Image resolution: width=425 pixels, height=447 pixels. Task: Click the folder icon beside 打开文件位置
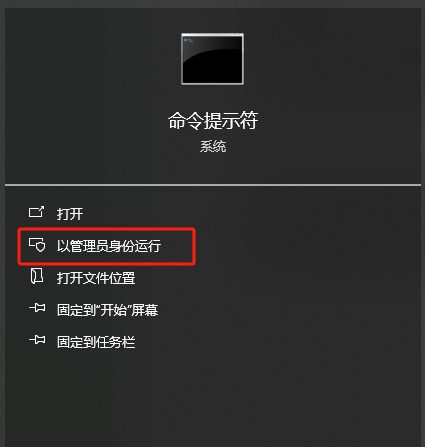pyautogui.click(x=37, y=276)
